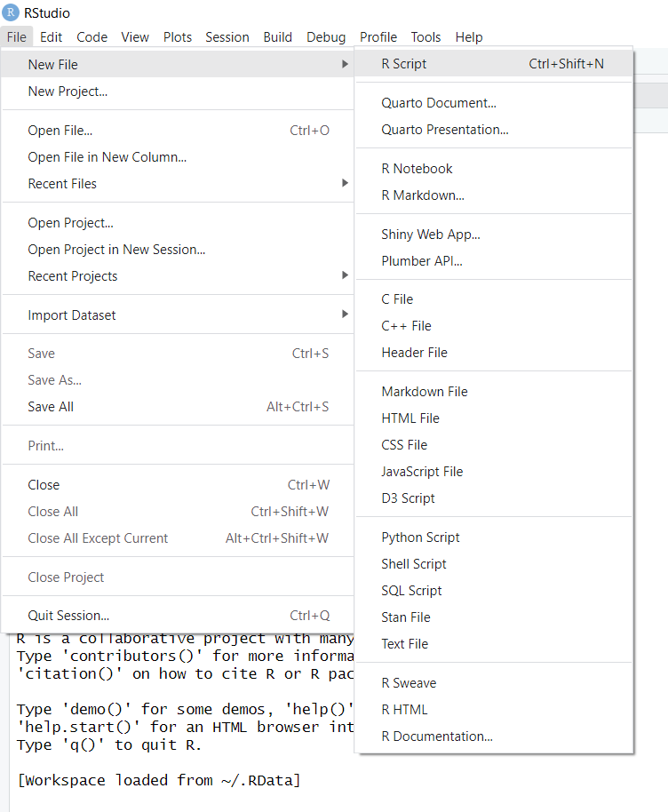Choose Close Project menu item
Image resolution: width=668 pixels, height=812 pixels.
(x=178, y=577)
